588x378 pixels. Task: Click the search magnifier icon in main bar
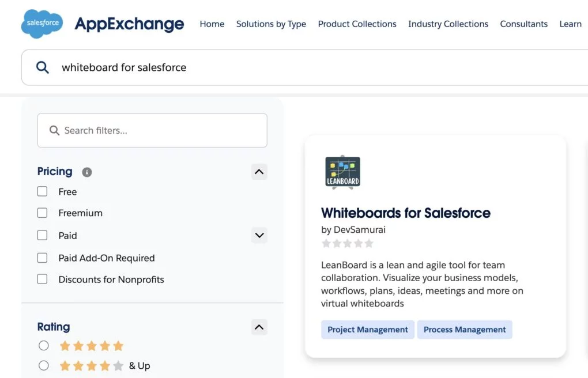43,67
